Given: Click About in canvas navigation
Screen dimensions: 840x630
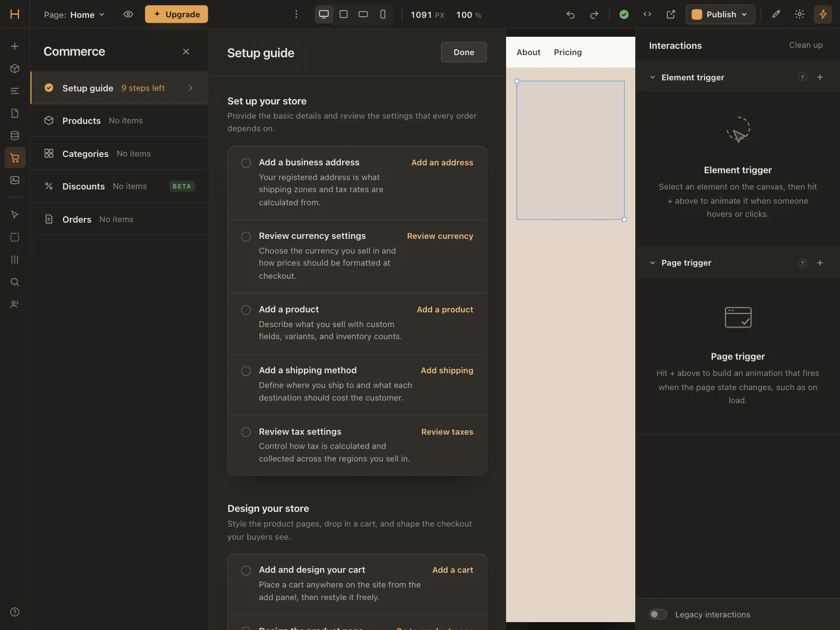Looking at the screenshot, I should point(528,52).
